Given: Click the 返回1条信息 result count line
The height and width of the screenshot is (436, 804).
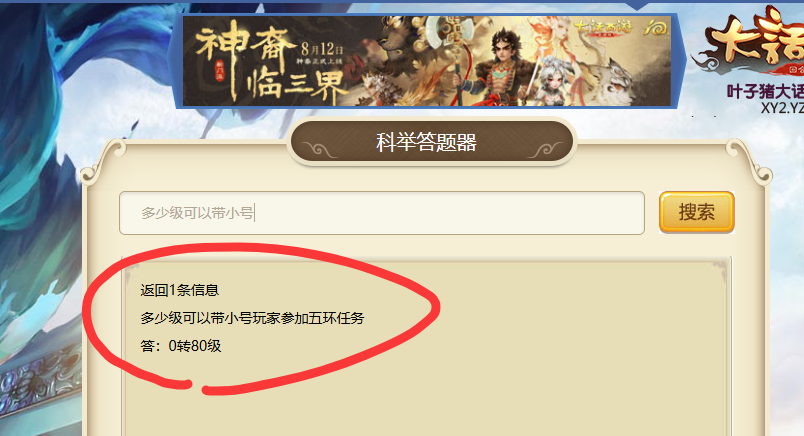Looking at the screenshot, I should 179,290.
